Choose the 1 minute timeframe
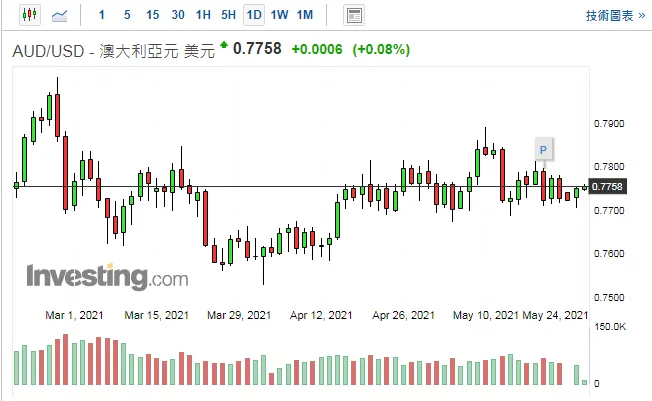652x401 pixels. [101, 15]
